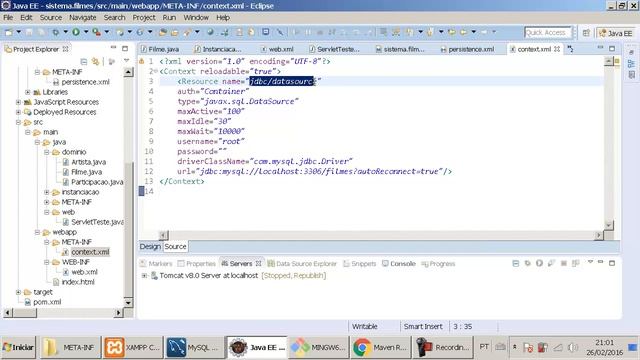Select pom.xml in Project Explorer
Image resolution: width=640 pixels, height=360 pixels.
point(47,302)
